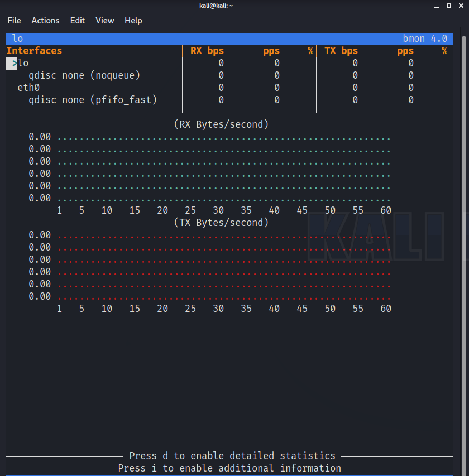The image size is (469, 476).
Task: Click the TX Bytes/second graph title
Action: pyautogui.click(x=221, y=223)
